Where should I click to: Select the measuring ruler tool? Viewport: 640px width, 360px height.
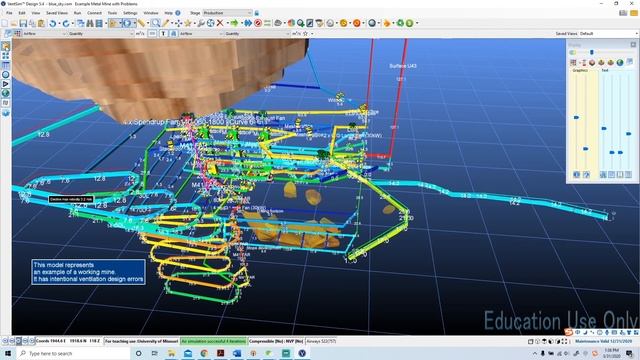tap(141, 23)
